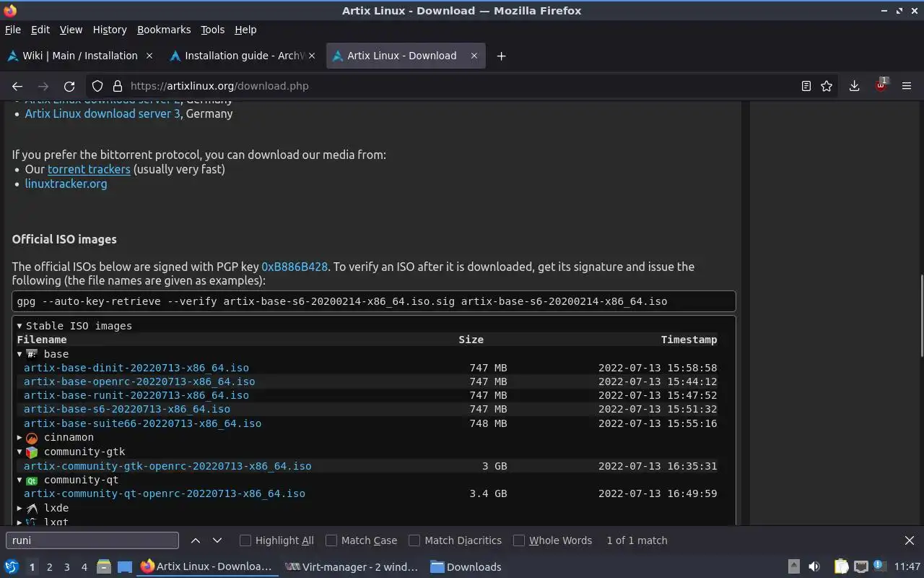Download artix-base-s6 ISO
The height and width of the screenshot is (578, 924).
127,409
